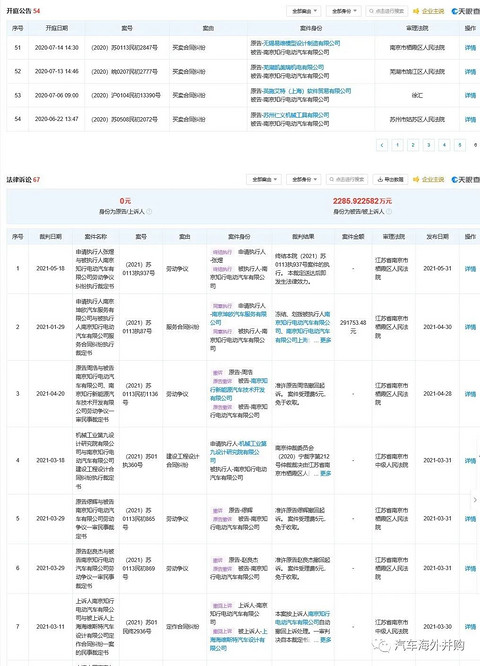Viewport: 480px width, 666px height.
Task: Expand the 全部身份 filter in 法律诉讼
Action: point(303,180)
